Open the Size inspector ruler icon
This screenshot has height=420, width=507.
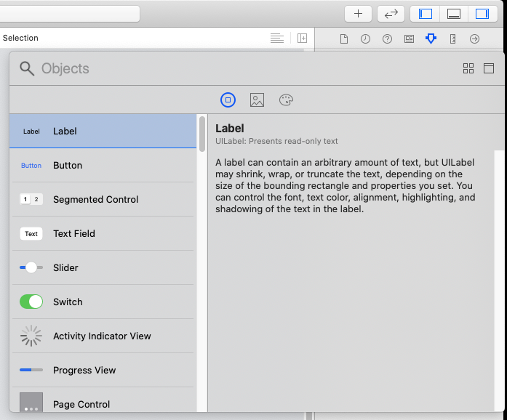(452, 39)
